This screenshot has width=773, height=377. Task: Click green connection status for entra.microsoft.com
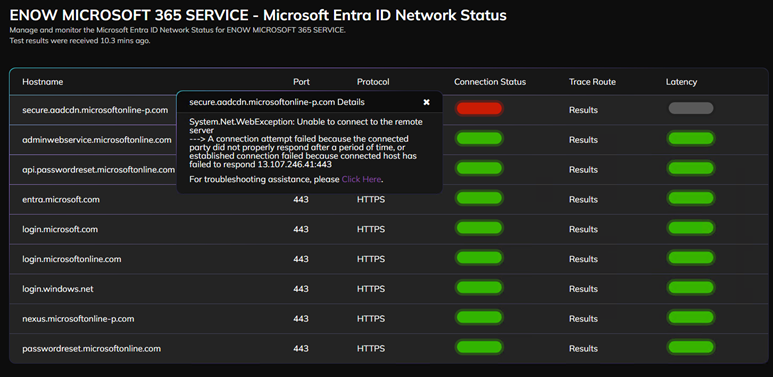pos(479,198)
